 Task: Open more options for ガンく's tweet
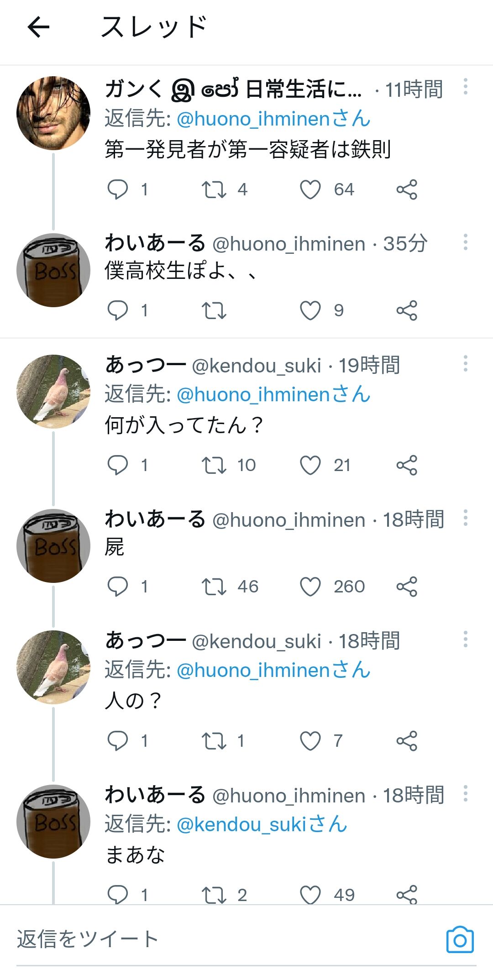pos(465,87)
